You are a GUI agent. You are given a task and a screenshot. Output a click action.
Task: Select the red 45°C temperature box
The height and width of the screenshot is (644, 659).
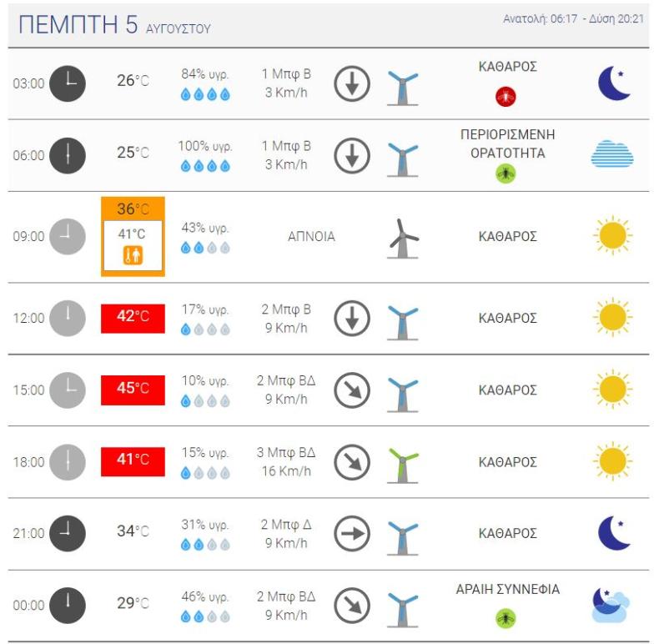pos(133,390)
